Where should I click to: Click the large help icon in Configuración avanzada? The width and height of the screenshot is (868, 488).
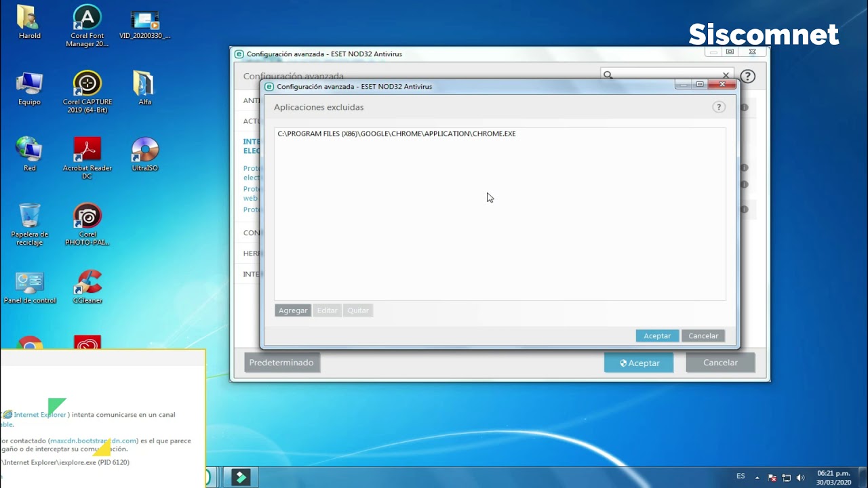[747, 77]
